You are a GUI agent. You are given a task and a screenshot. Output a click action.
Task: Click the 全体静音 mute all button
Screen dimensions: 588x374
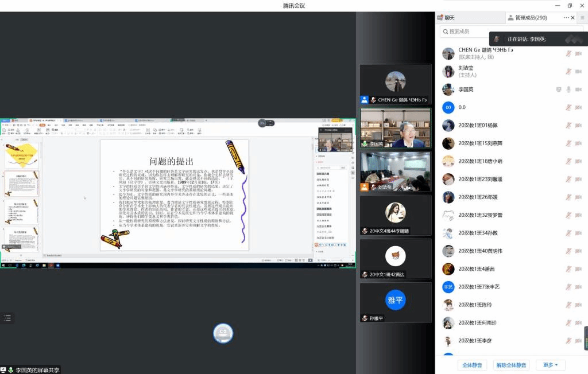(472, 365)
